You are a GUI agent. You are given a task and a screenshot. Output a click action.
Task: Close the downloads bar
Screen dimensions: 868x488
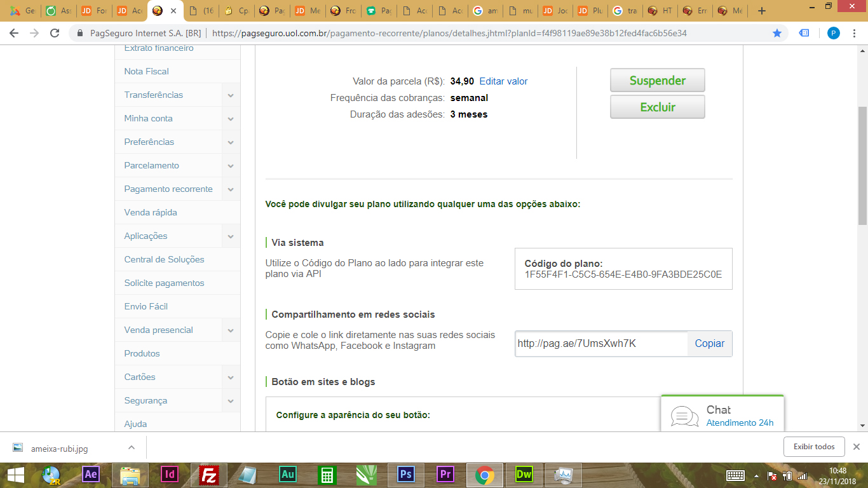pos(856,447)
